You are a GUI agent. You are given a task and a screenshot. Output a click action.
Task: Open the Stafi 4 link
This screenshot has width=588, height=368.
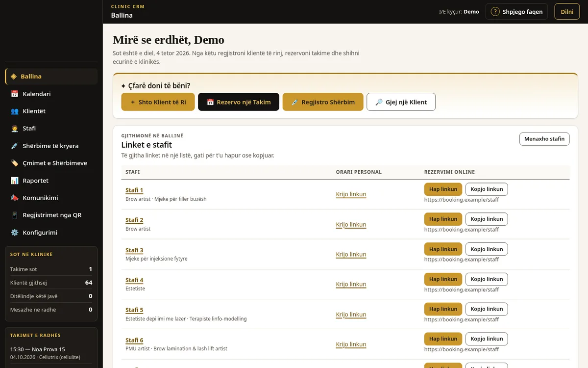point(134,280)
